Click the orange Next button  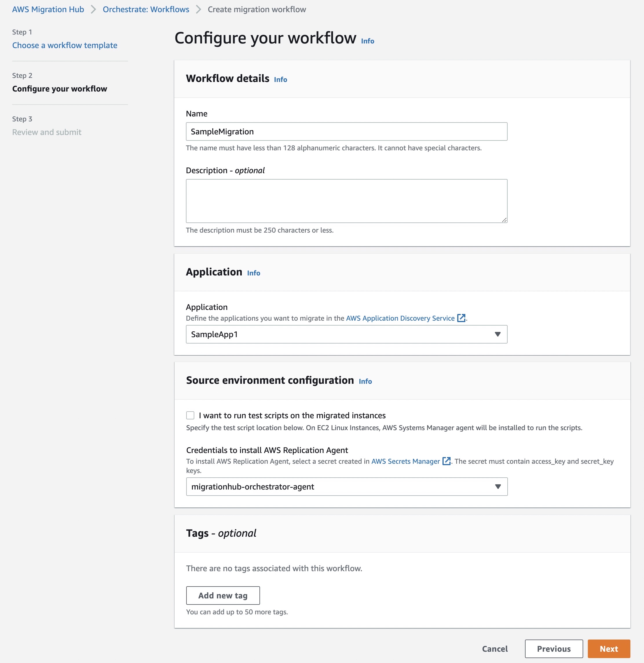coord(609,649)
